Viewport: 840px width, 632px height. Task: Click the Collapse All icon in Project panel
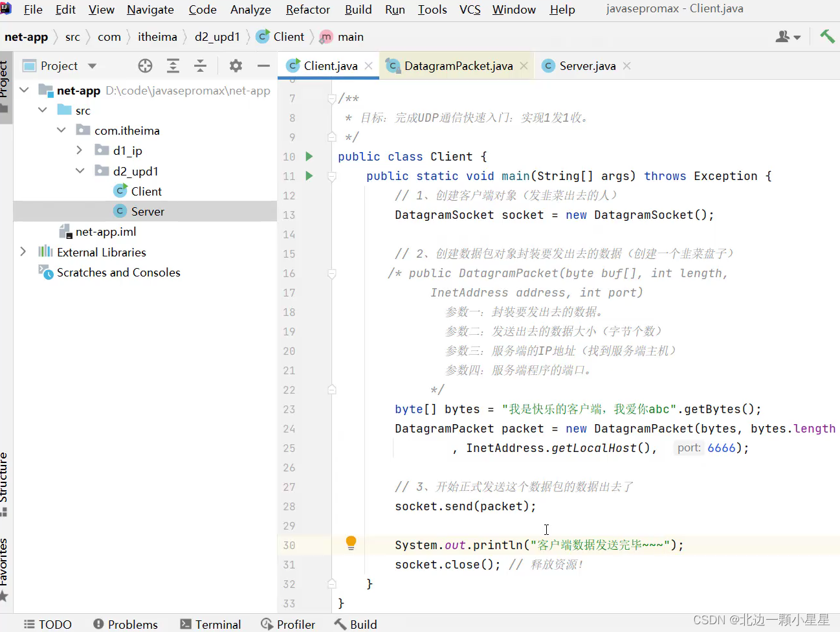coord(201,65)
